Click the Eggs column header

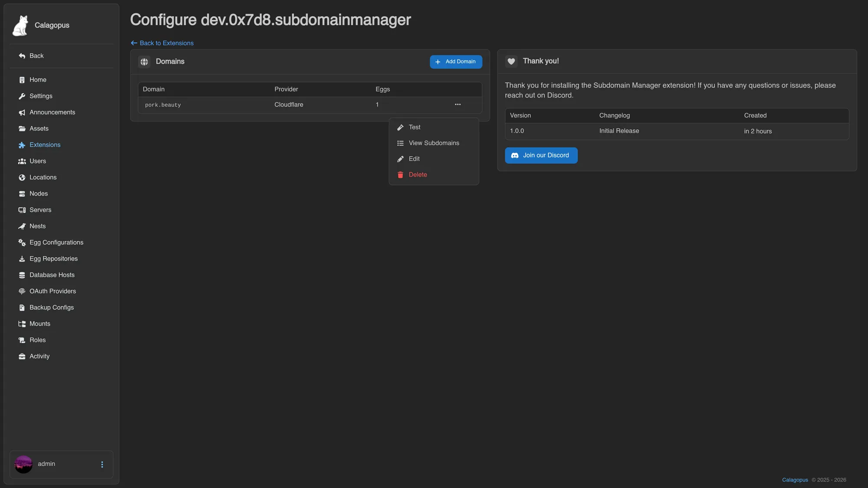[382, 89]
